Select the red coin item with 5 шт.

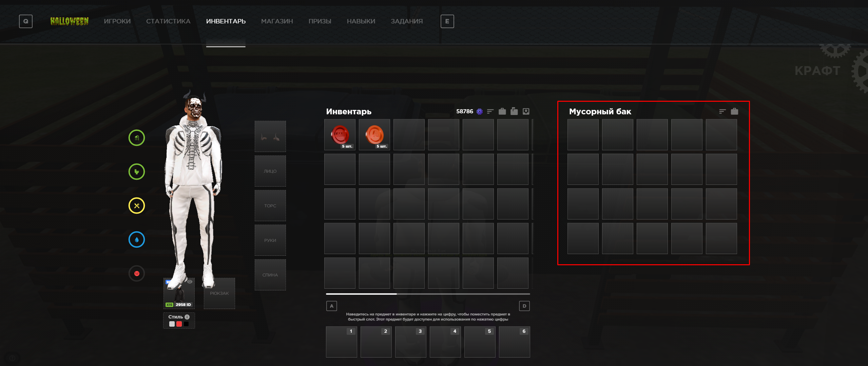point(340,135)
